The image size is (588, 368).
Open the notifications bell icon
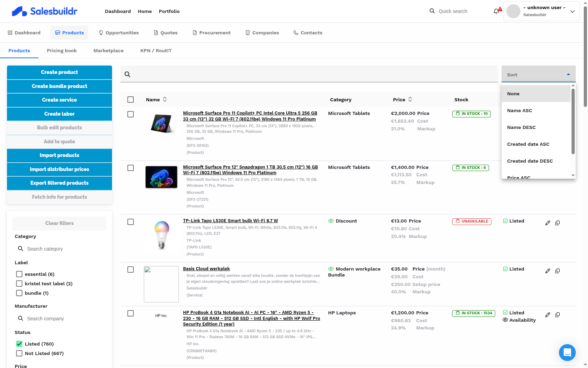tap(496, 11)
